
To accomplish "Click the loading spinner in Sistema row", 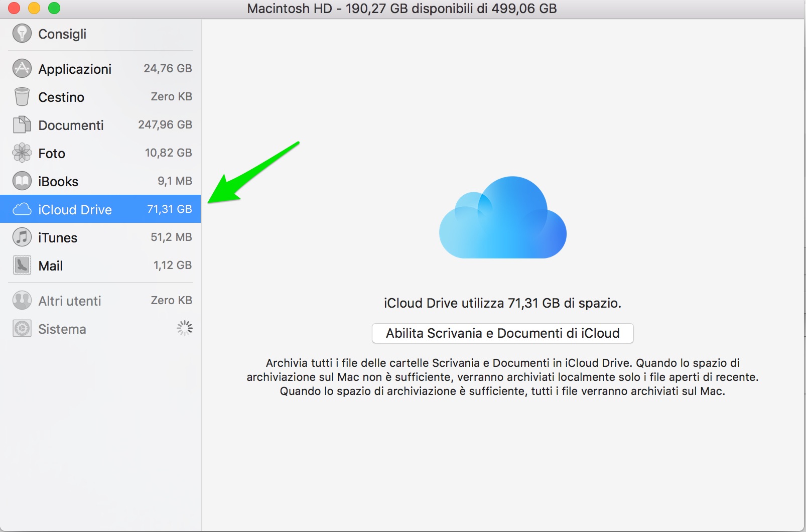I will [185, 328].
